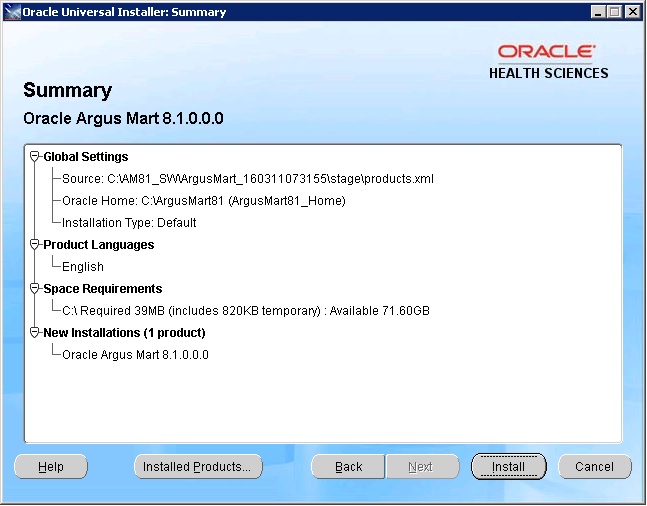Click the installer title bar icon

(x=12, y=12)
